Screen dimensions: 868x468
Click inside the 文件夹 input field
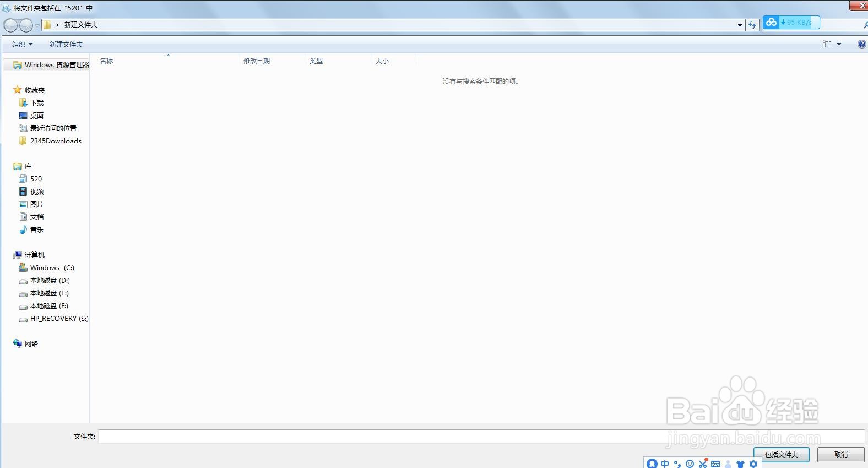click(x=481, y=436)
